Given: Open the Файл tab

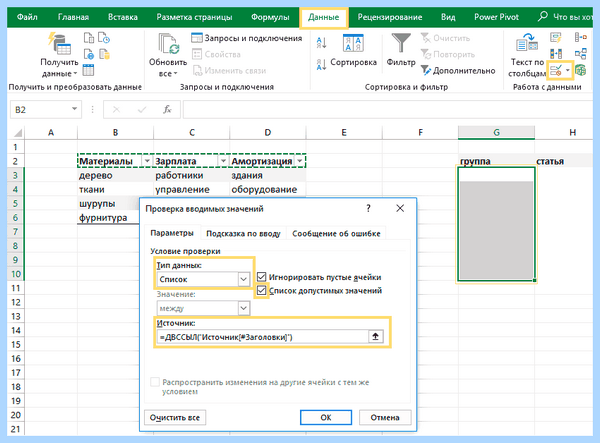Looking at the screenshot, I should point(27,17).
